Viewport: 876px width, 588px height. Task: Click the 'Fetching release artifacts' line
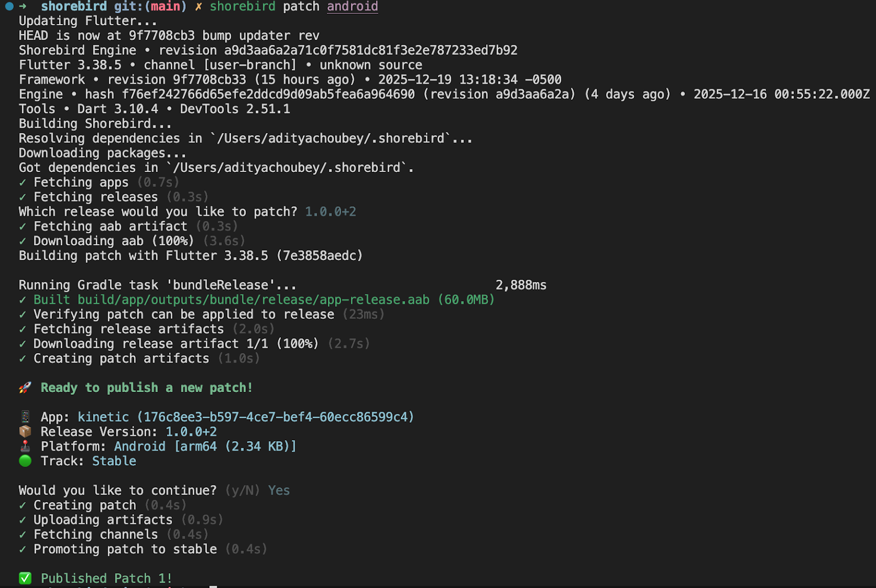tap(147, 329)
